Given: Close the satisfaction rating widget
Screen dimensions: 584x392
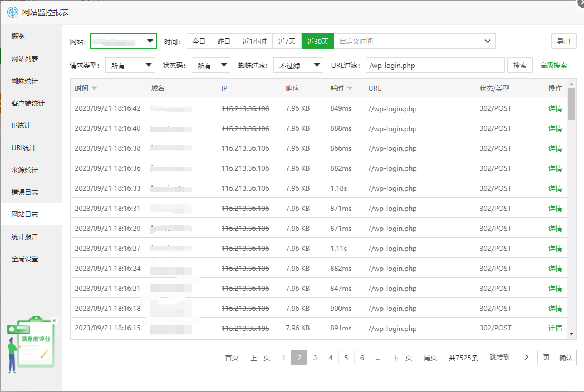Looking at the screenshot, I should 55,321.
